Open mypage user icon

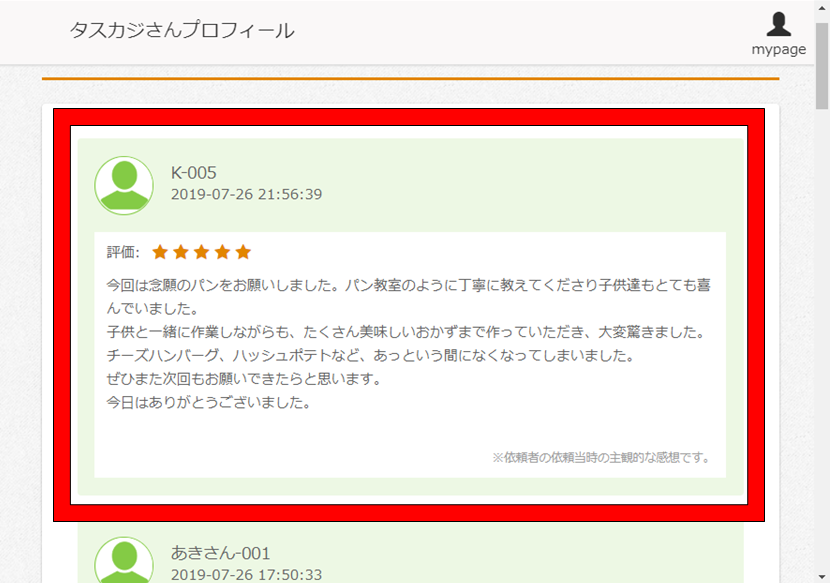pyautogui.click(x=779, y=24)
